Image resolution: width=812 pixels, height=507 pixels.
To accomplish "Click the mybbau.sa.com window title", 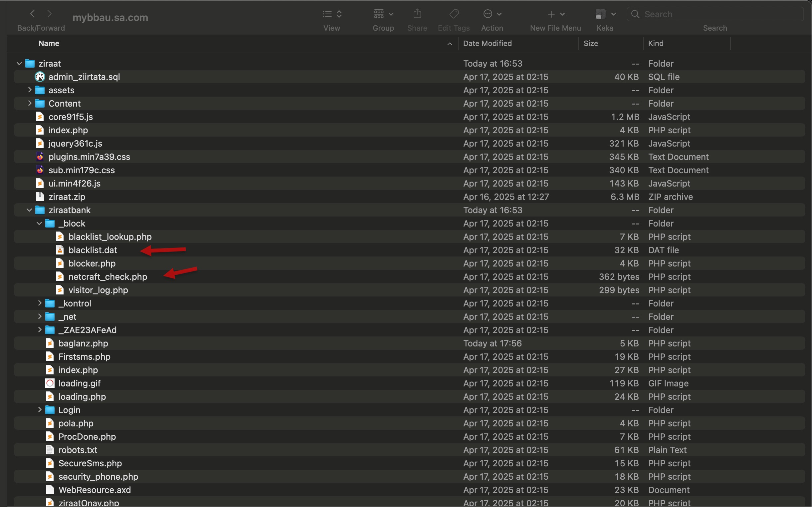I will [110, 17].
